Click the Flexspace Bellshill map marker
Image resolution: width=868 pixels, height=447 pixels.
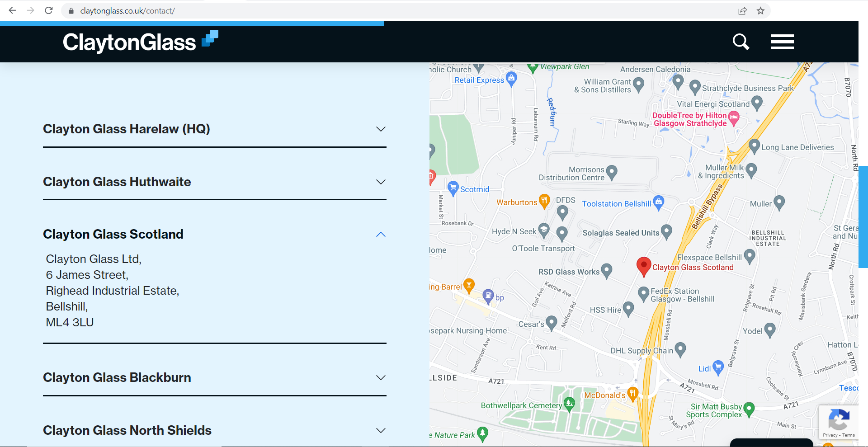(x=750, y=257)
